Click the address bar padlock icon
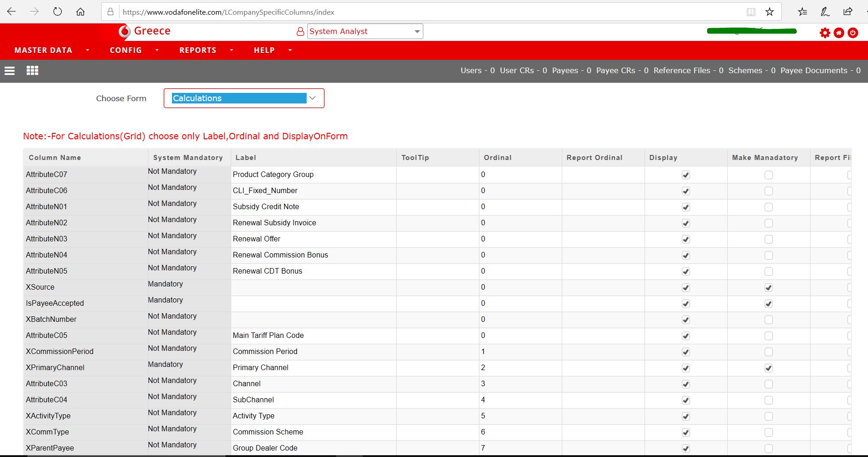This screenshot has width=868, height=457. [x=110, y=12]
